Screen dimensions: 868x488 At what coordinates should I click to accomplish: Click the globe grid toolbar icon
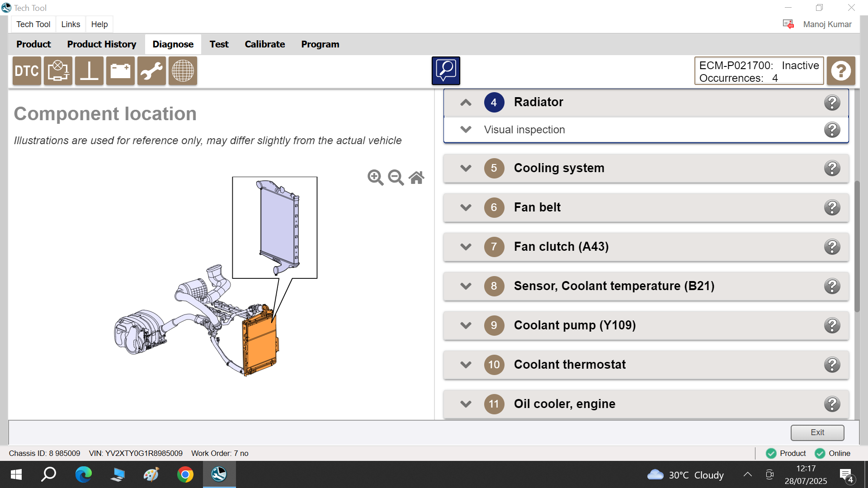[183, 71]
